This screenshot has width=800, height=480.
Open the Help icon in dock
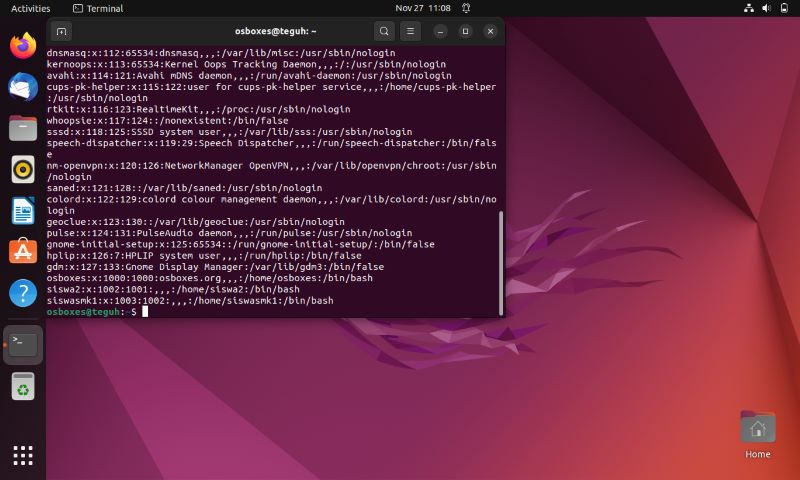(23, 293)
